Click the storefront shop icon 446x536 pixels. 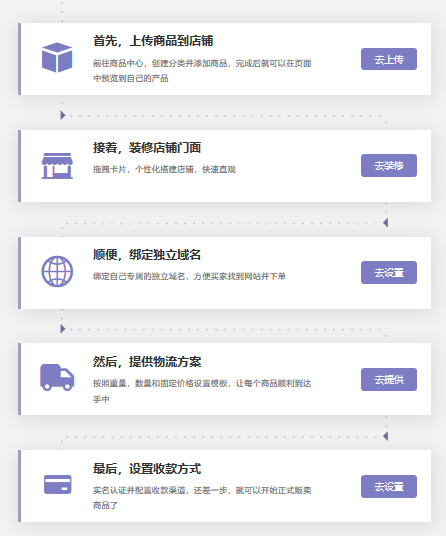point(57,166)
